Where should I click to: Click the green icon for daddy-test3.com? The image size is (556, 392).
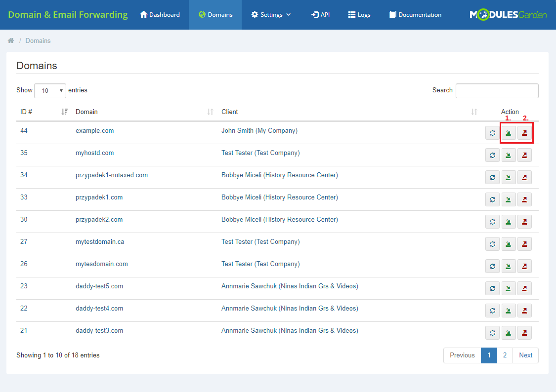click(509, 333)
